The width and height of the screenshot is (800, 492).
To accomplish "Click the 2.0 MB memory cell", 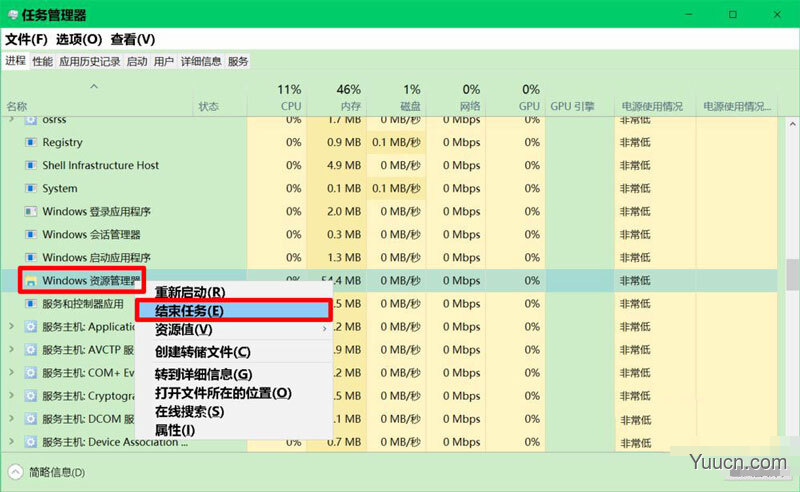I will point(344,211).
